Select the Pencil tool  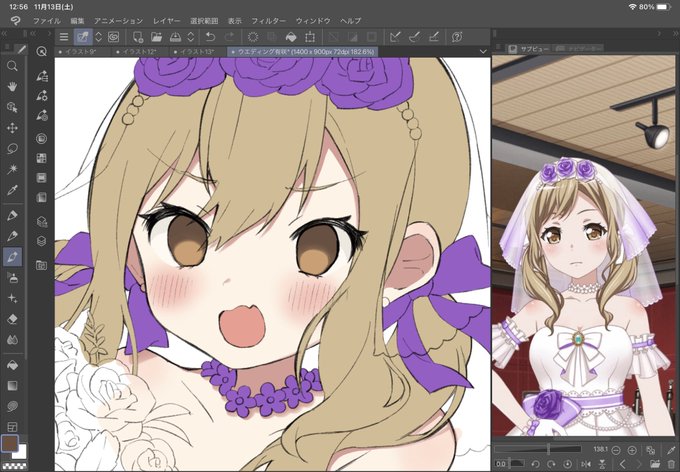point(12,236)
